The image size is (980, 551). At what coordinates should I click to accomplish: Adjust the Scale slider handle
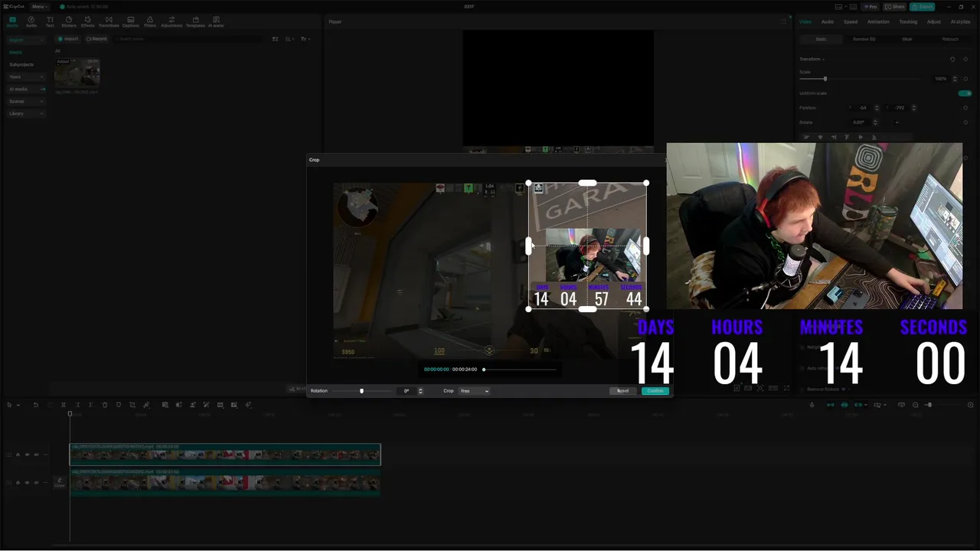point(825,79)
